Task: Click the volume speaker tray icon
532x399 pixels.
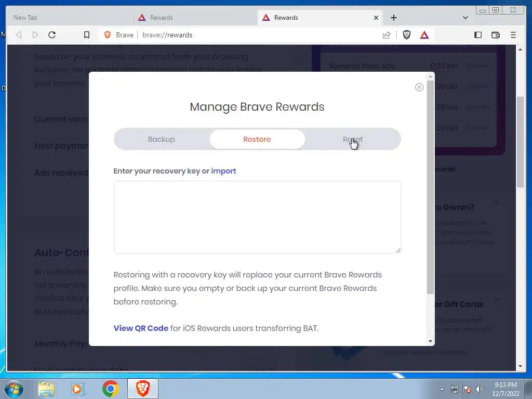Action: click(x=480, y=389)
